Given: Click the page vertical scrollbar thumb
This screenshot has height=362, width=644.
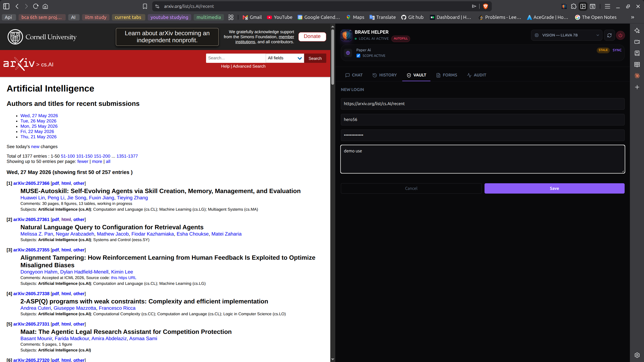Looking at the screenshot, I should [x=333, y=57].
